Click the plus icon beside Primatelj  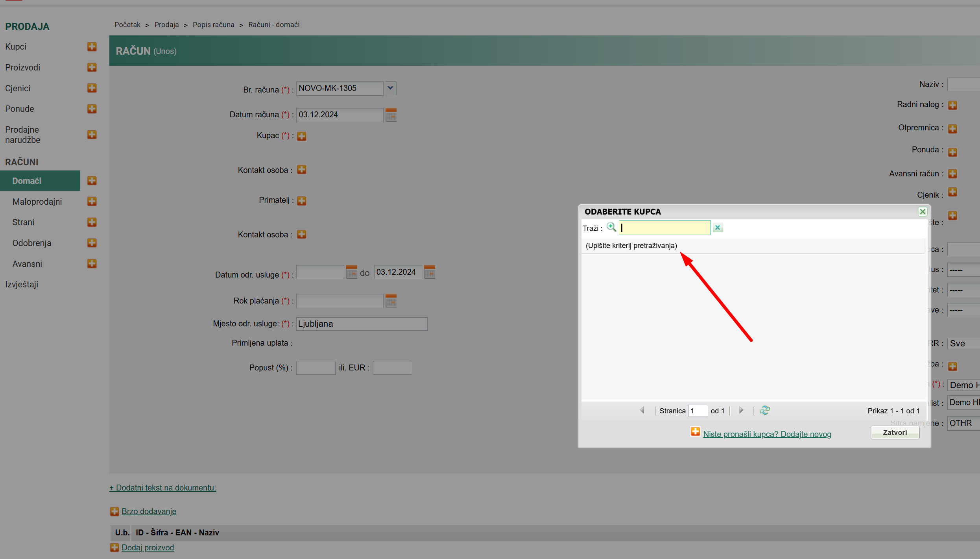(302, 200)
